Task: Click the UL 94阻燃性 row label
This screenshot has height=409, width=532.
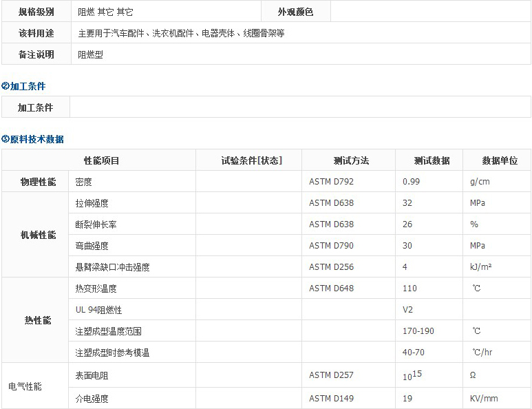Action: 98,310
